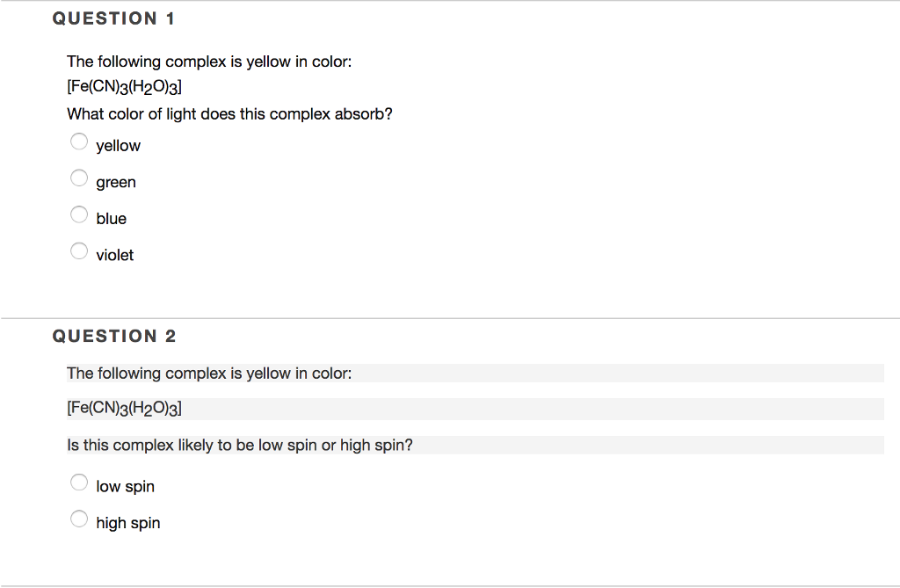Click the "low spin" label text
Image resolution: width=900 pixels, height=588 pixels.
click(x=125, y=486)
